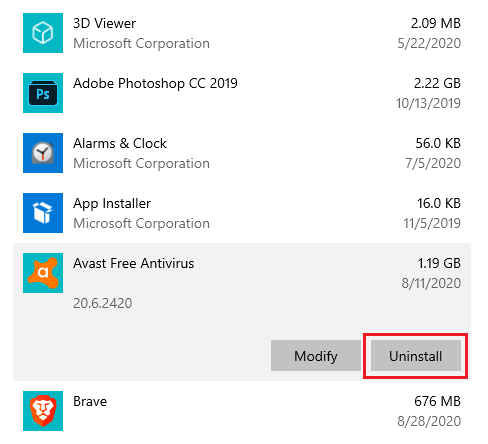This screenshot has height=444, width=488.
Task: Select Adobe Photoshop CC 2019 entry
Action: pos(155,83)
